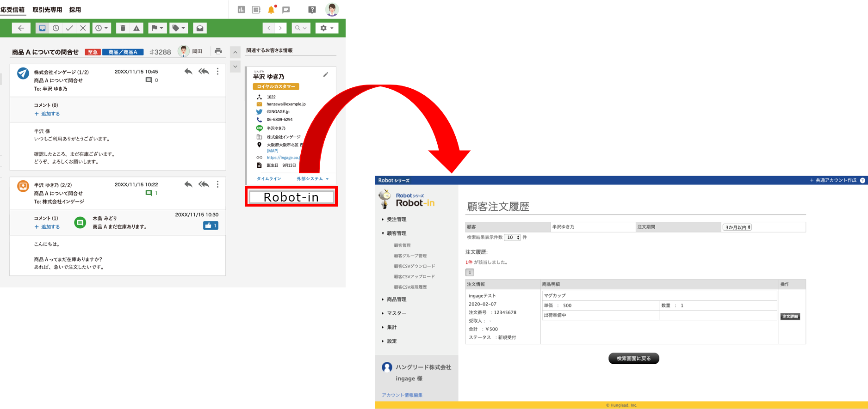Reply all to the 10:22 message
The height and width of the screenshot is (409, 868).
204,184
